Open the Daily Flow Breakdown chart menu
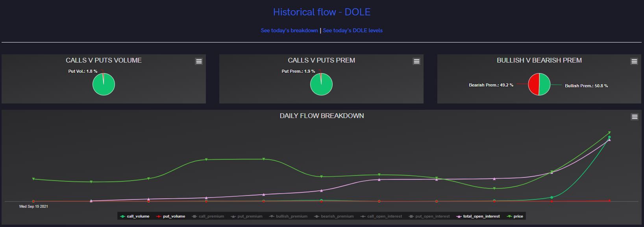 point(634,117)
